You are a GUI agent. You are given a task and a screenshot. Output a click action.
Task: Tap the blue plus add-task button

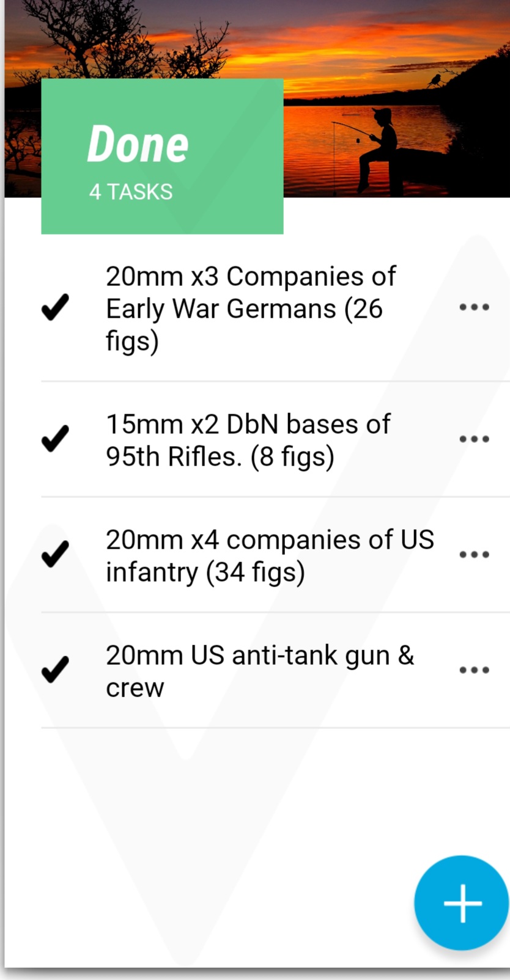pos(462,903)
